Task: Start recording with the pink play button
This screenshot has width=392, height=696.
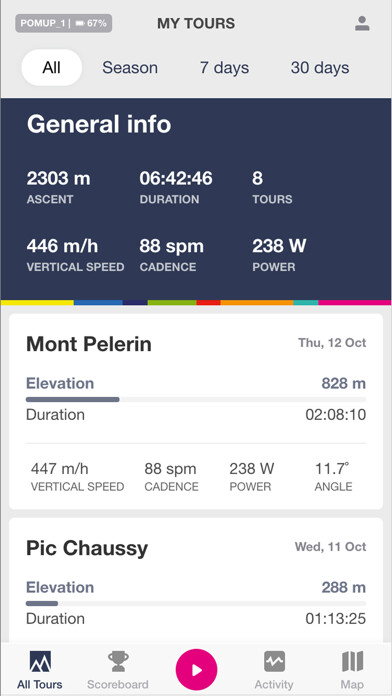Action: point(196,669)
